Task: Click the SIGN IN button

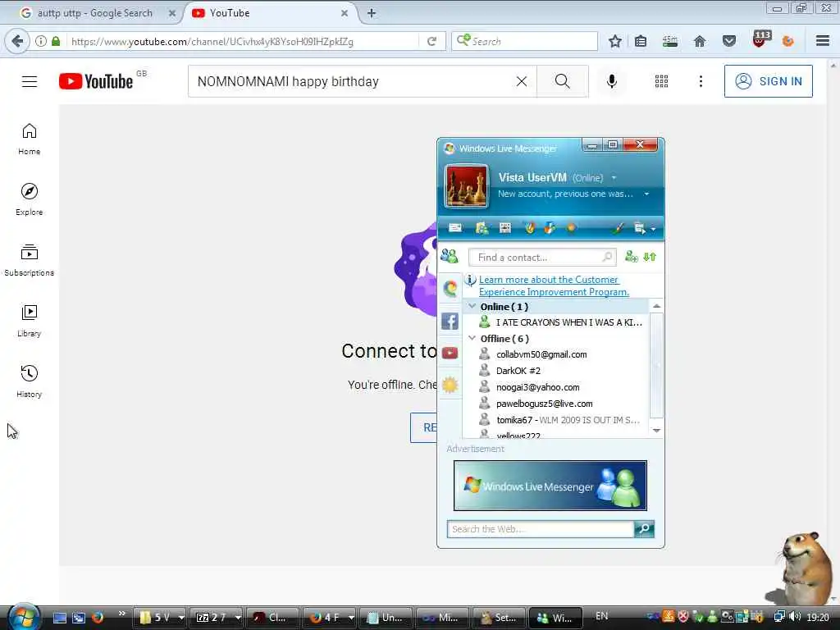Action: (768, 81)
